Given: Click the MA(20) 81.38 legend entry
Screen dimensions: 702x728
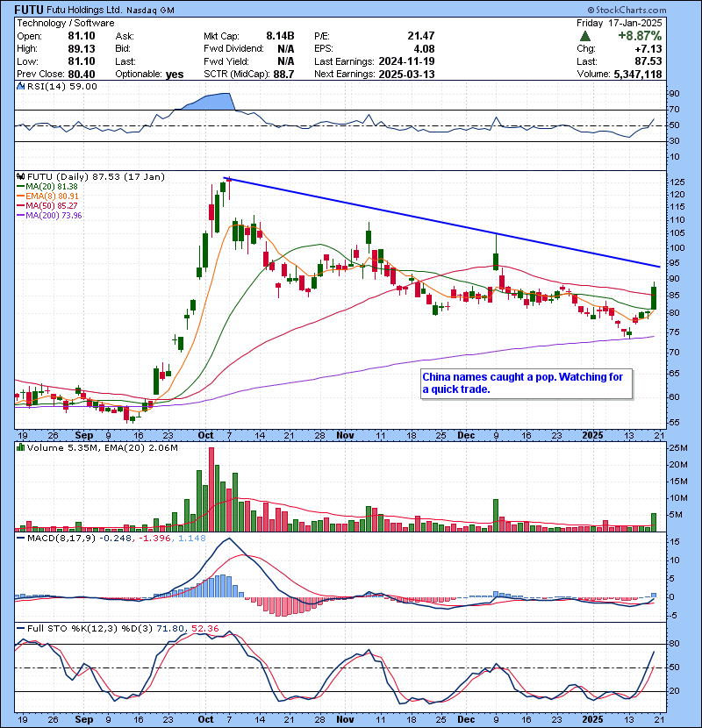Looking at the screenshot, I should [47, 186].
